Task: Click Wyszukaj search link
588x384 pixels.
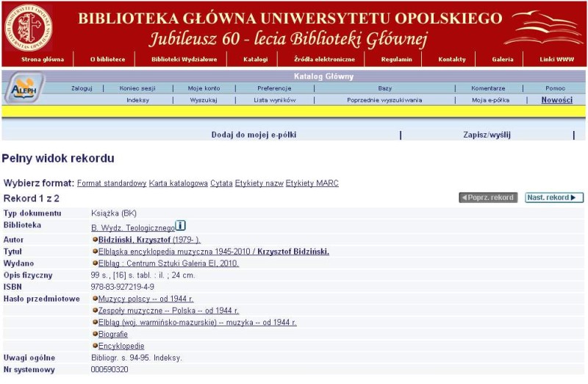Action: pyautogui.click(x=204, y=100)
